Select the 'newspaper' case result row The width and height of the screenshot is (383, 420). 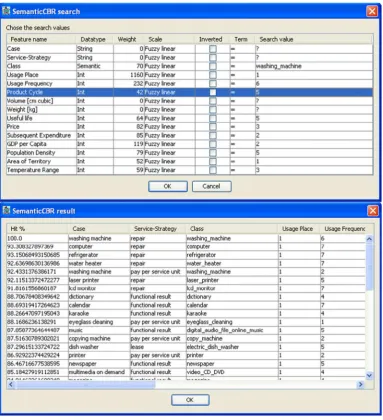(x=186, y=364)
